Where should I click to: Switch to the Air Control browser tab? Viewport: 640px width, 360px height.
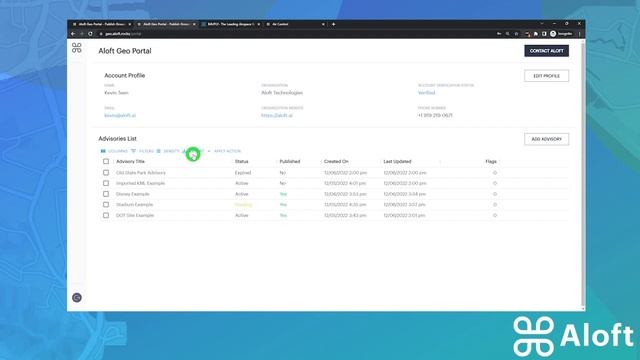point(295,24)
